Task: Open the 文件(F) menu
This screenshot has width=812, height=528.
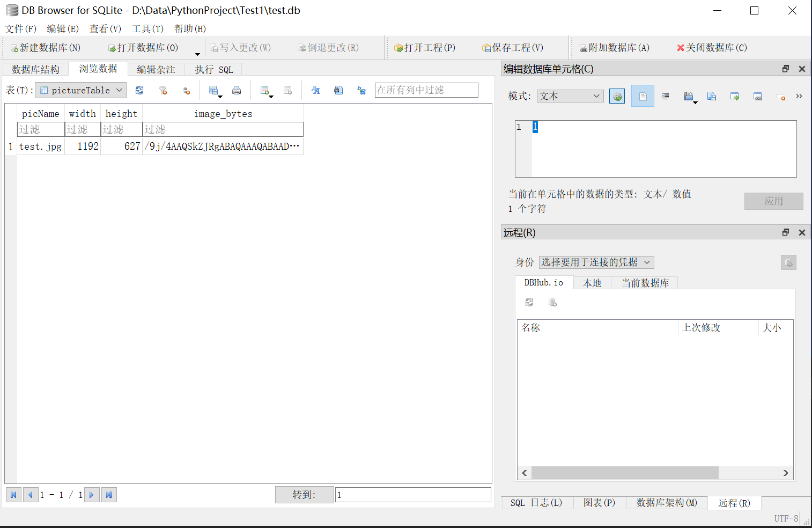Action: [21, 28]
